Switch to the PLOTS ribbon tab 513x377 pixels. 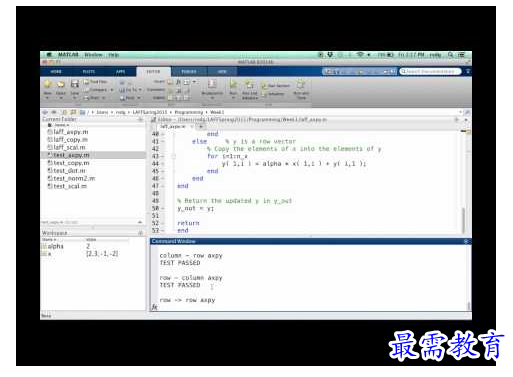(x=89, y=72)
